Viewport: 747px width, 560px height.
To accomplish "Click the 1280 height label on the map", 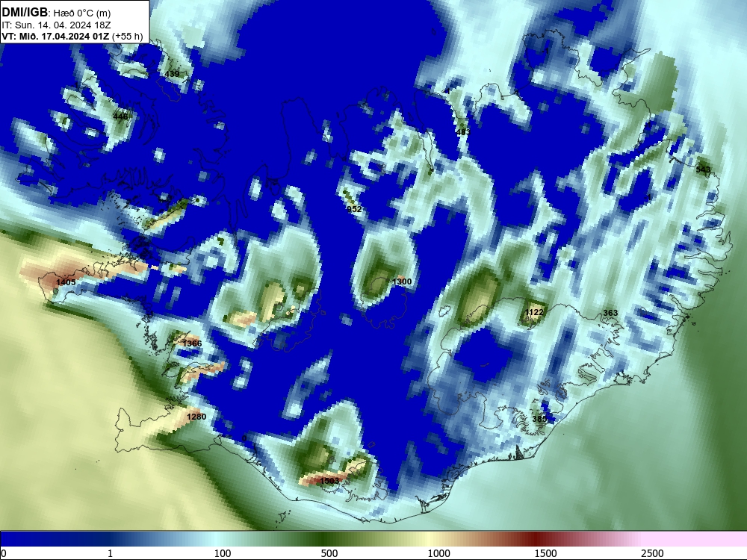I will click(196, 417).
